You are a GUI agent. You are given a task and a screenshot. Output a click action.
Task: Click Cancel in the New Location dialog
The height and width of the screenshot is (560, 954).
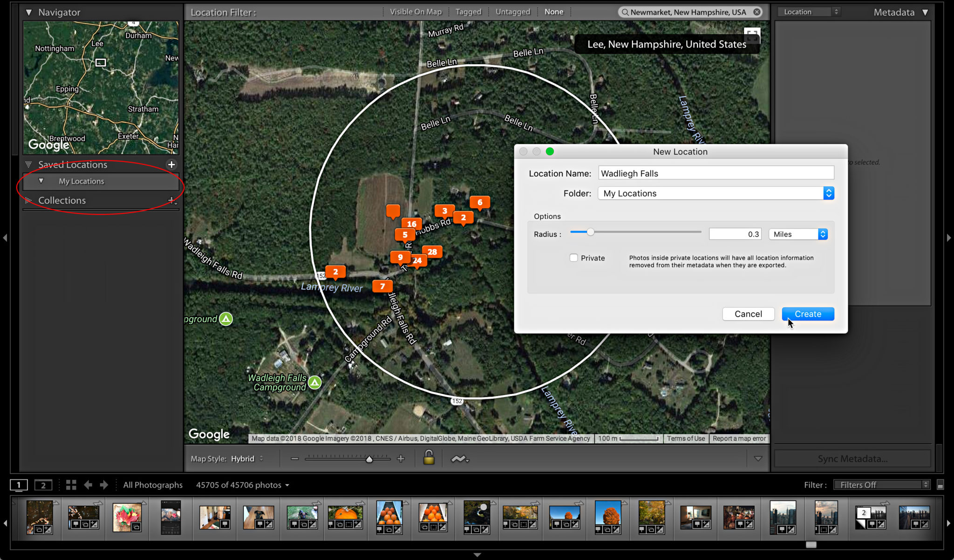point(748,314)
